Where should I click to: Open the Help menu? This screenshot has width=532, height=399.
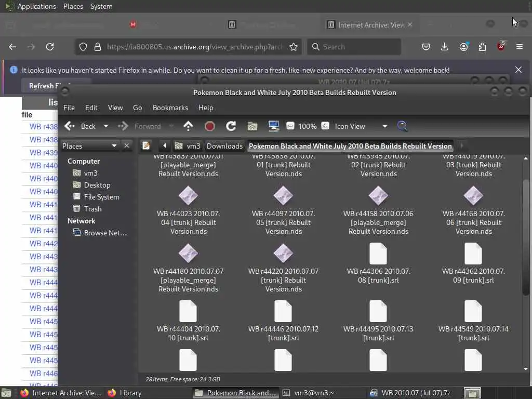click(206, 108)
